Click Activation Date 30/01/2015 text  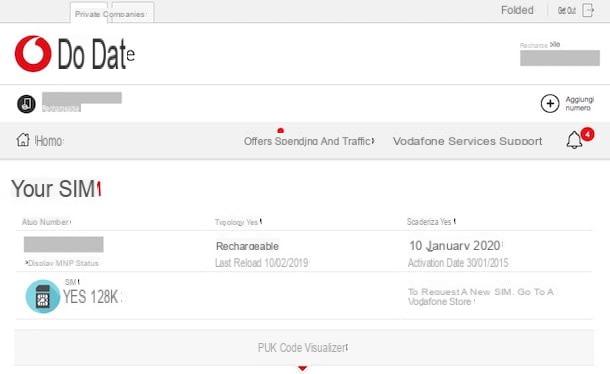[x=458, y=263]
